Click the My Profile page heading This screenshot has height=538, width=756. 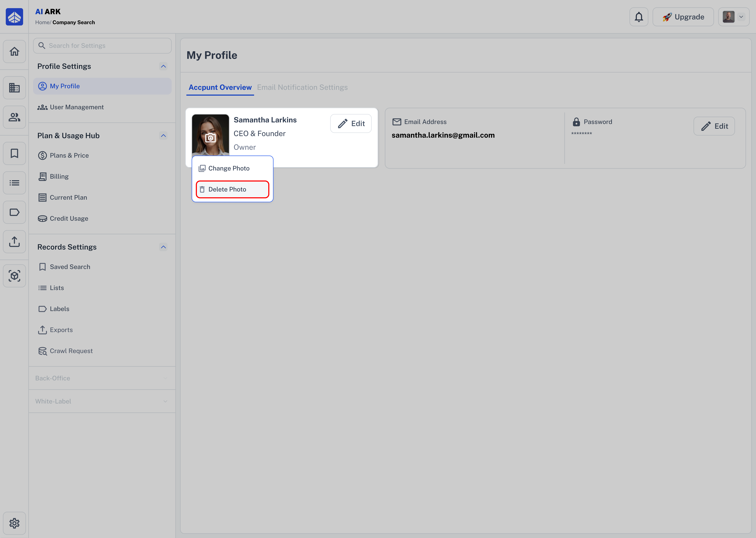[x=212, y=55]
